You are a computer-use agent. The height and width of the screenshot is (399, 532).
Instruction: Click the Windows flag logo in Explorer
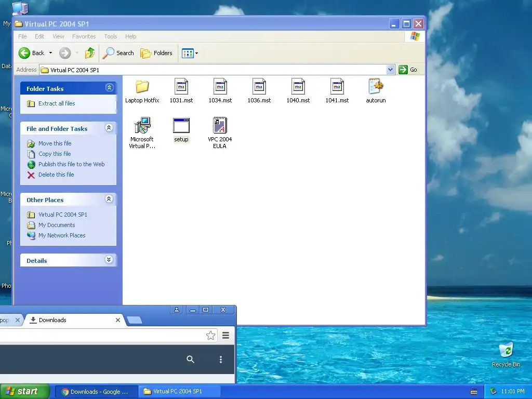click(x=415, y=36)
